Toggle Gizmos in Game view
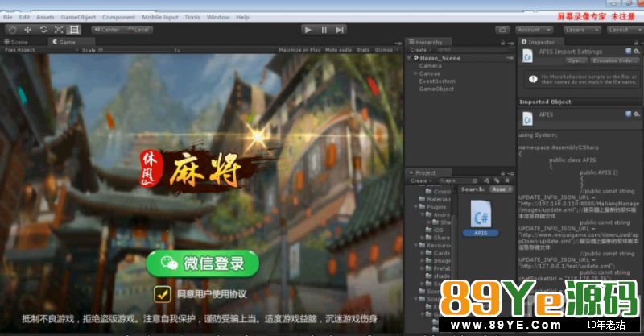This screenshot has width=644, height=336. tap(384, 50)
